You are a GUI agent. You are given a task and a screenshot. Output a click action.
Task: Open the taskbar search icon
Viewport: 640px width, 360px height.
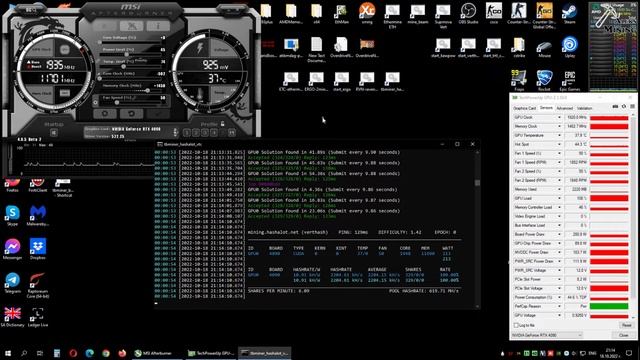pyautogui.click(x=24, y=353)
